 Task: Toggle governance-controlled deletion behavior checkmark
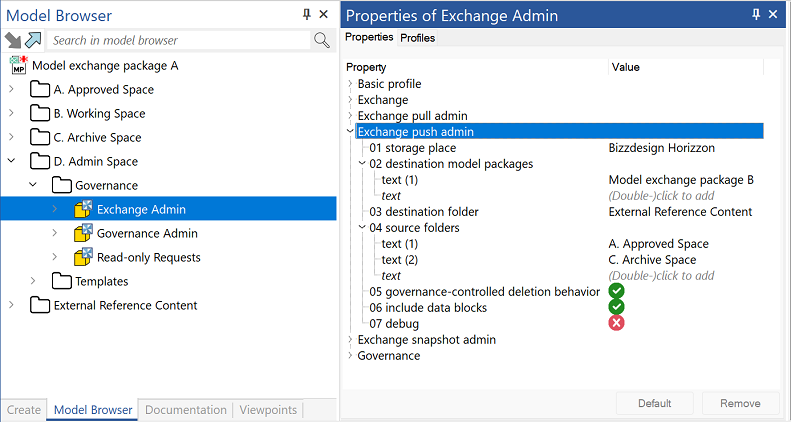tap(616, 291)
